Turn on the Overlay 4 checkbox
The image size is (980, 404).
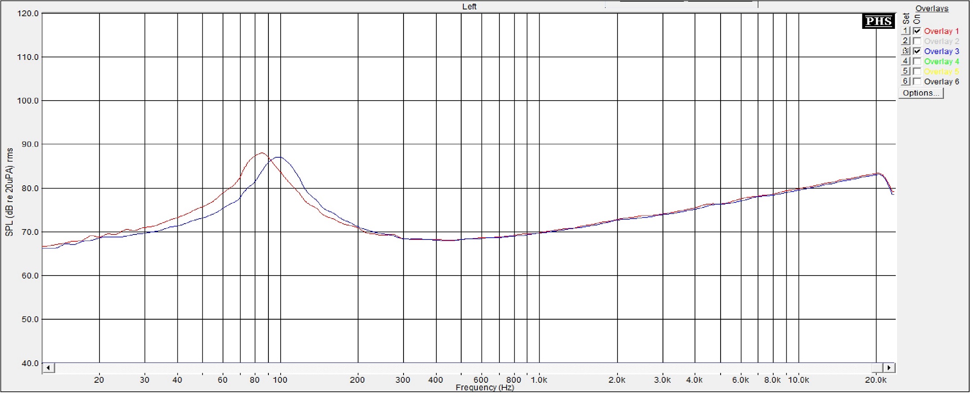coord(917,61)
